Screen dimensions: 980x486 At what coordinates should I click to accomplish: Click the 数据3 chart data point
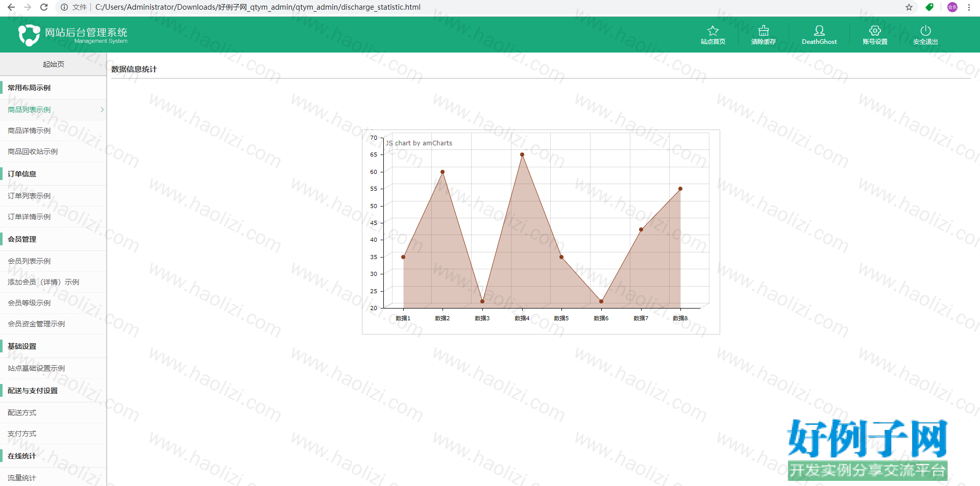pyautogui.click(x=482, y=301)
